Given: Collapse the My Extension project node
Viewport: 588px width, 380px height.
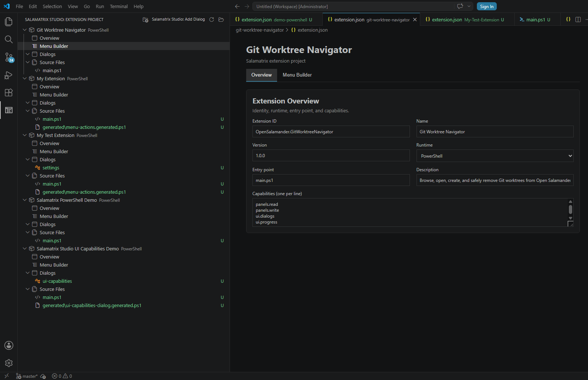Looking at the screenshot, I should (x=25, y=78).
